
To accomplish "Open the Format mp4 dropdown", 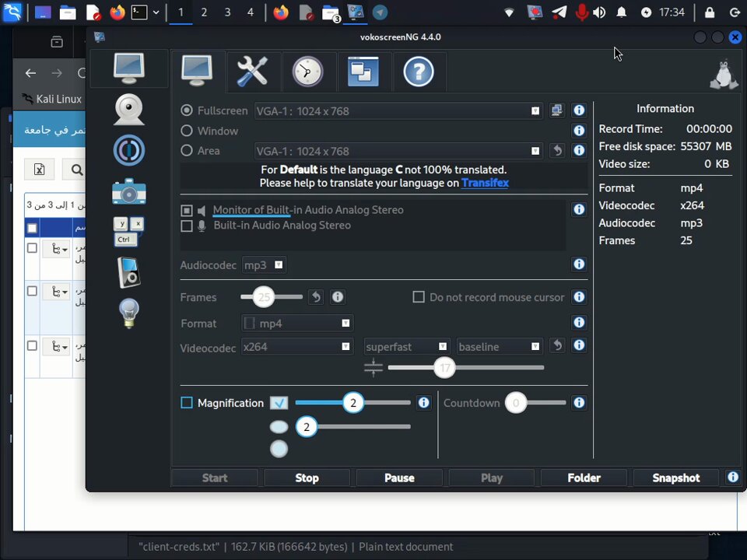I will 298,324.
